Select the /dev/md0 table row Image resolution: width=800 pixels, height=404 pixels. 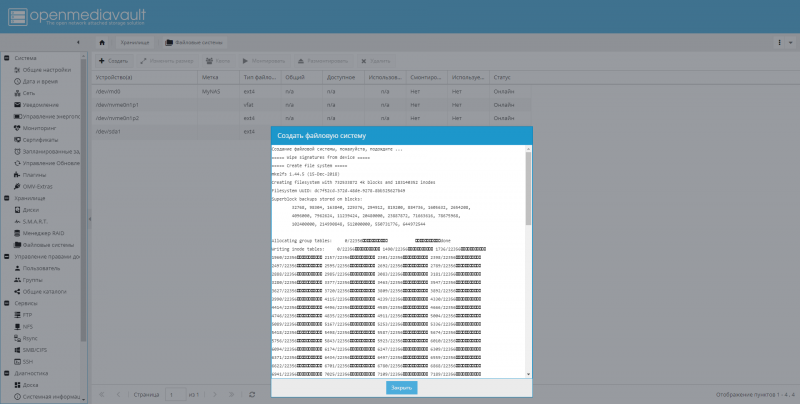click(x=311, y=91)
